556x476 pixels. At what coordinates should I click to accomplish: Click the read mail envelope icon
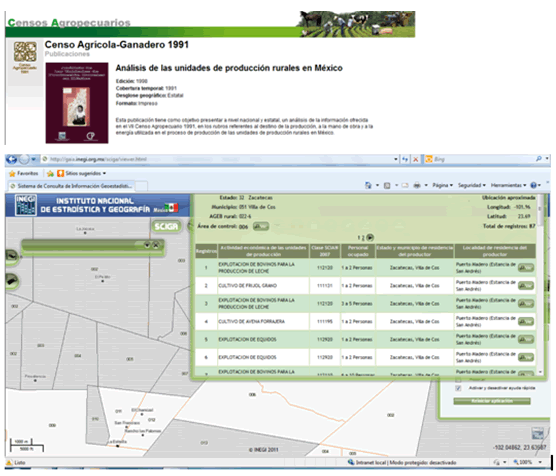[405, 185]
